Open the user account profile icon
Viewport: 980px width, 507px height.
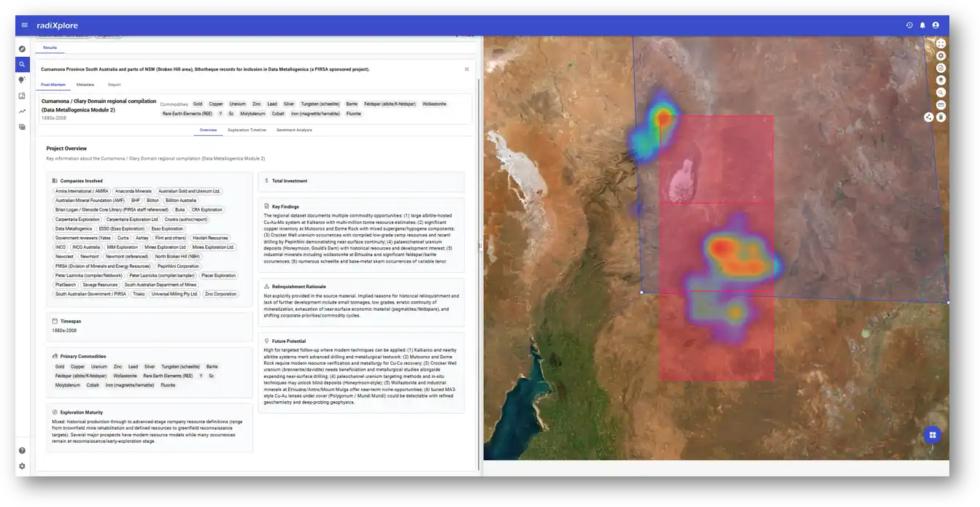pyautogui.click(x=935, y=26)
